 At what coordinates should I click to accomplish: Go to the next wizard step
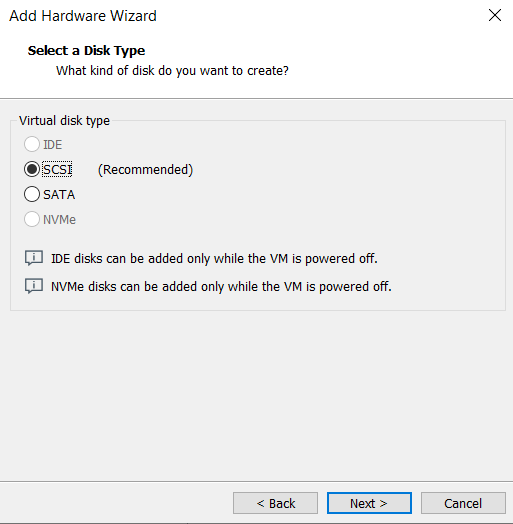pos(369,503)
